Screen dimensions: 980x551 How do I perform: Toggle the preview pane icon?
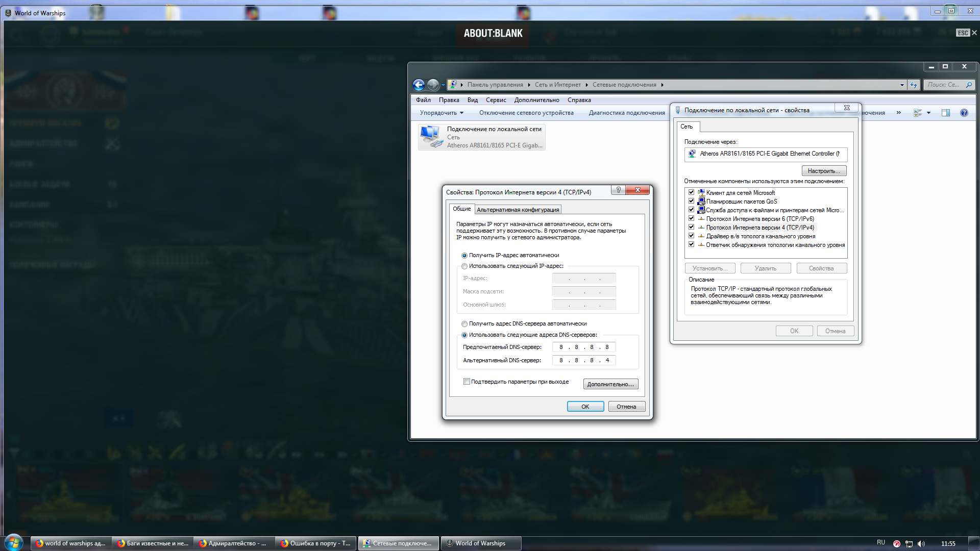pos(945,113)
